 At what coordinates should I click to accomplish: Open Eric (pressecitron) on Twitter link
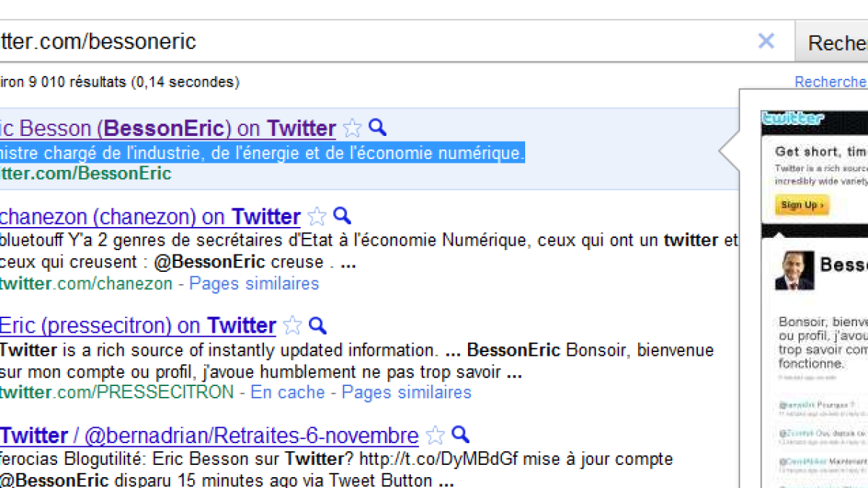(x=138, y=325)
